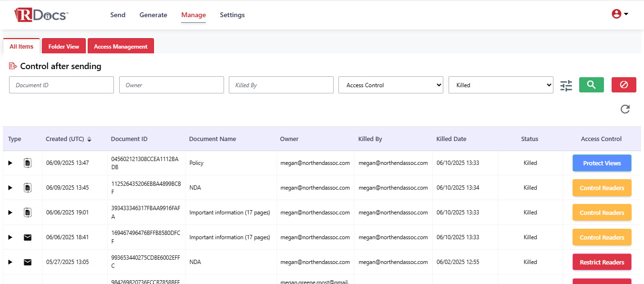Click the blue Protect Views button
644x284 pixels.
602,163
